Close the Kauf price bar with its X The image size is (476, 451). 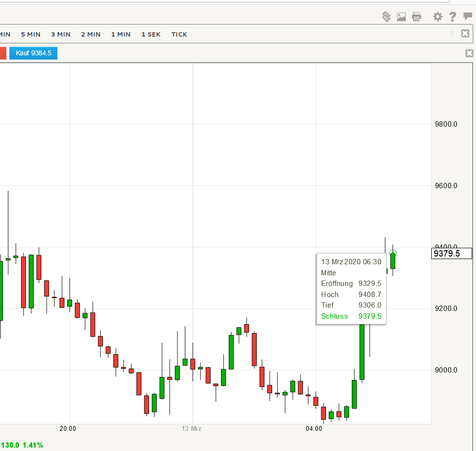pos(469,53)
